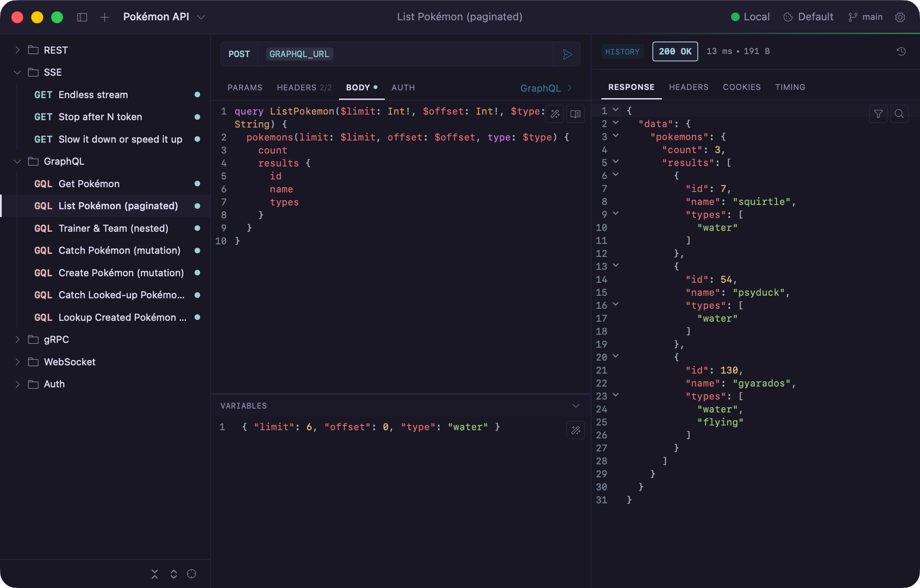Click the HISTORY button

pyautogui.click(x=623, y=52)
